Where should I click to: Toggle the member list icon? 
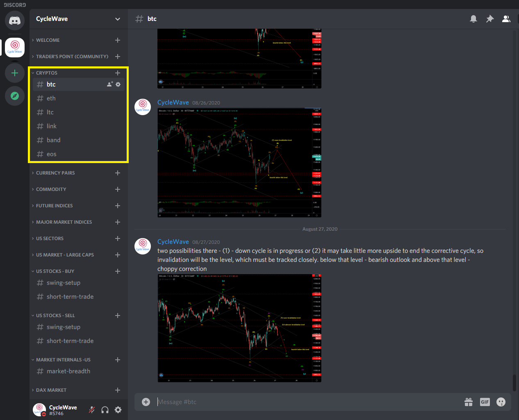coord(506,18)
